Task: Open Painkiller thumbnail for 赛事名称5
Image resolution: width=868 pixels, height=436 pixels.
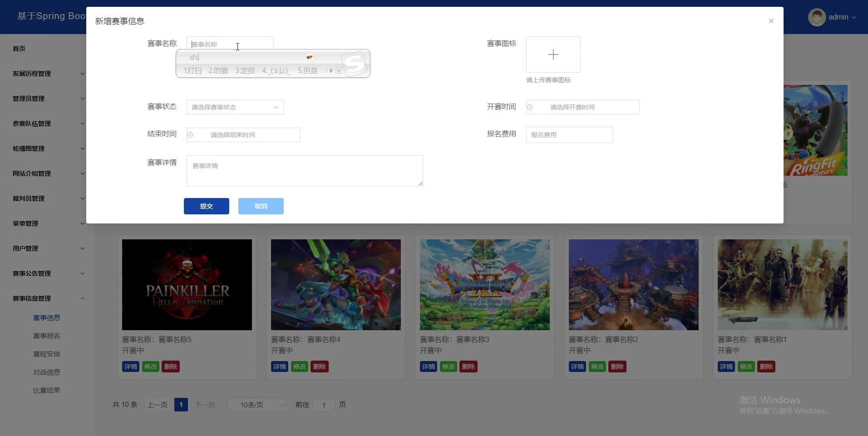Action: (x=187, y=285)
